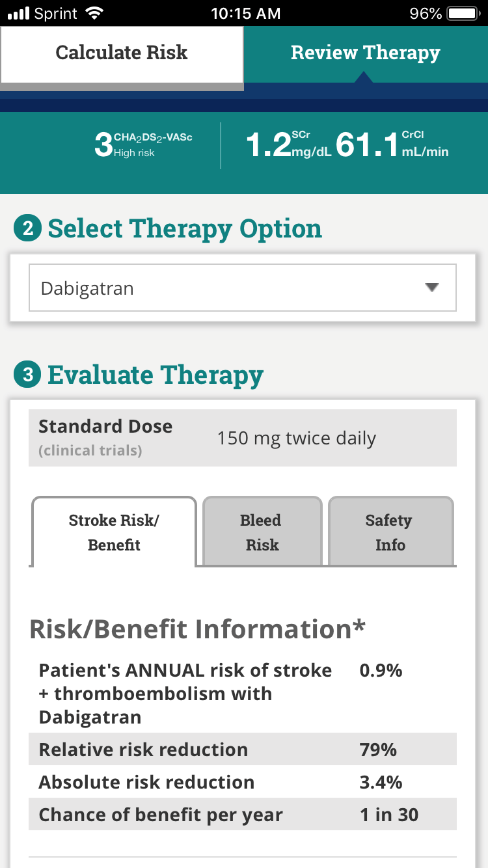Tap the battery indicator icon
The width and height of the screenshot is (488, 868).
463,13
